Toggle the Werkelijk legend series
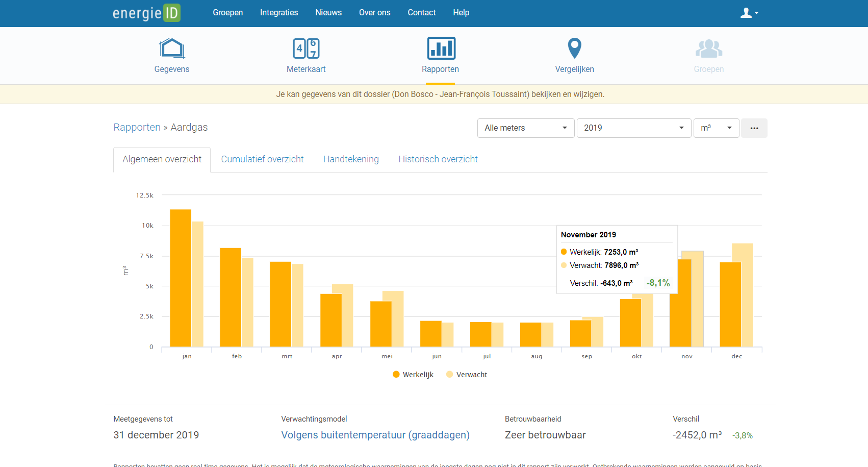 point(413,375)
